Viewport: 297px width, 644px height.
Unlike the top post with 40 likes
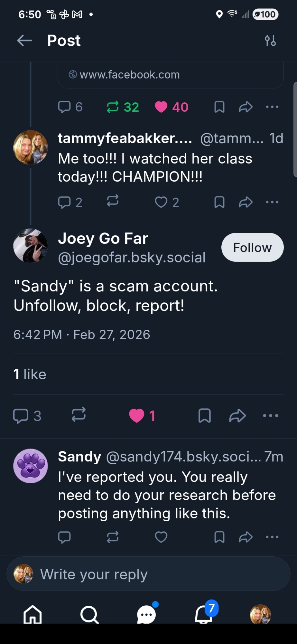click(x=161, y=107)
